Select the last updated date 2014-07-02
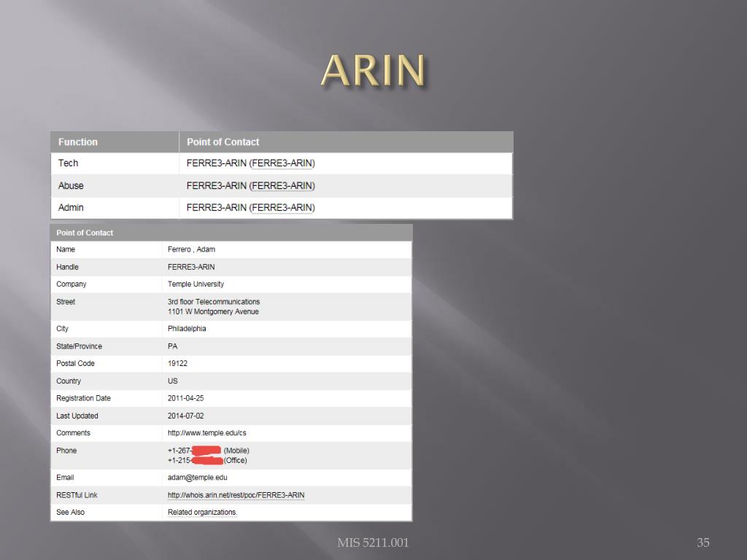747x560 pixels. pyautogui.click(x=186, y=416)
